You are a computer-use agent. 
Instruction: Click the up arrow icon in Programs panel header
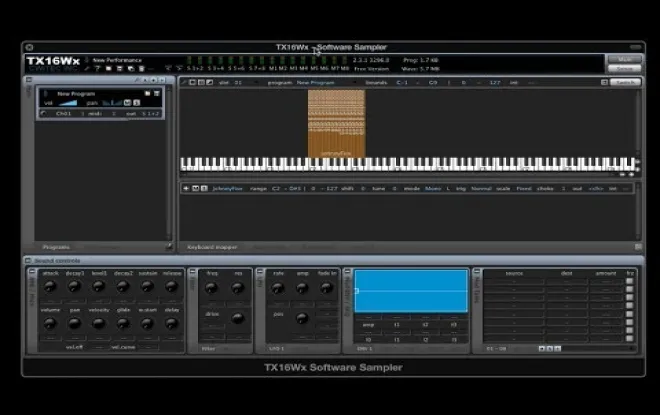pyautogui.click(x=145, y=80)
